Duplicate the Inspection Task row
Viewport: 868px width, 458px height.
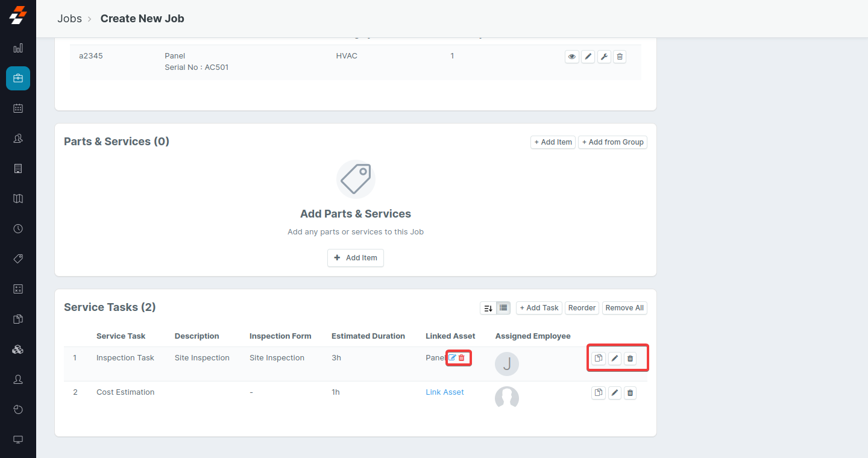598,359
